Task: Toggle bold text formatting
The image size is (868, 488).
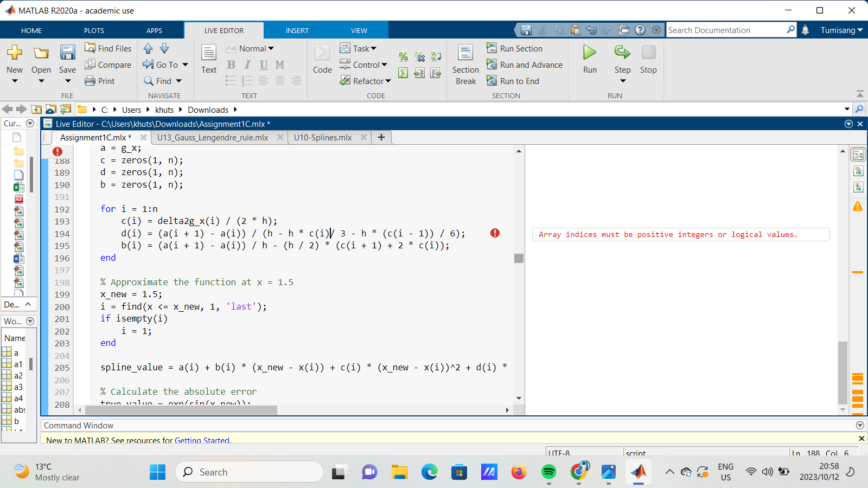Action: pos(231,64)
